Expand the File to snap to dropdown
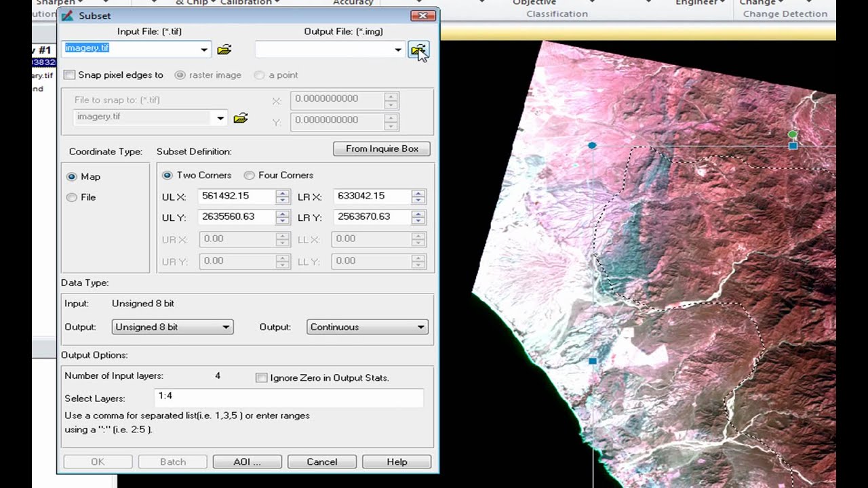The height and width of the screenshot is (488, 868). [220, 118]
